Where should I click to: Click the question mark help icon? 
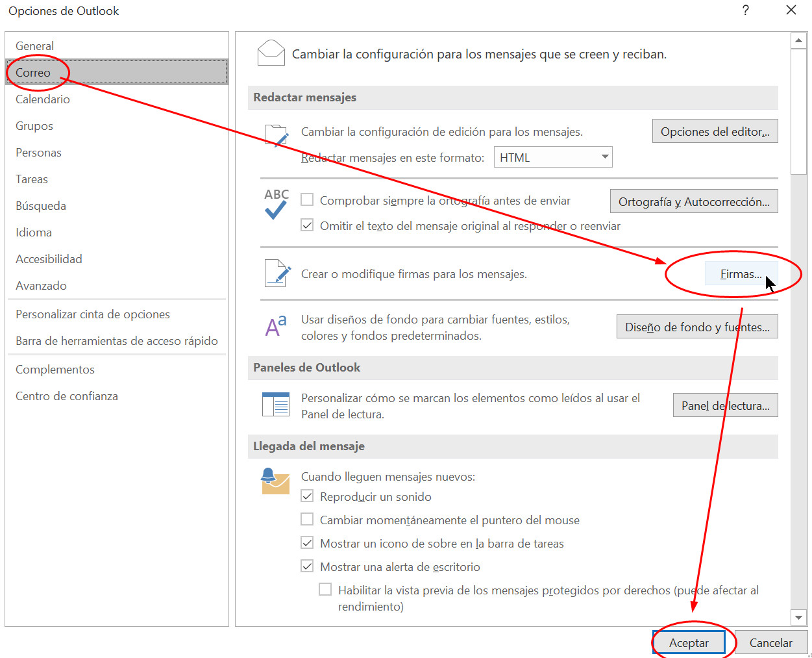click(746, 10)
